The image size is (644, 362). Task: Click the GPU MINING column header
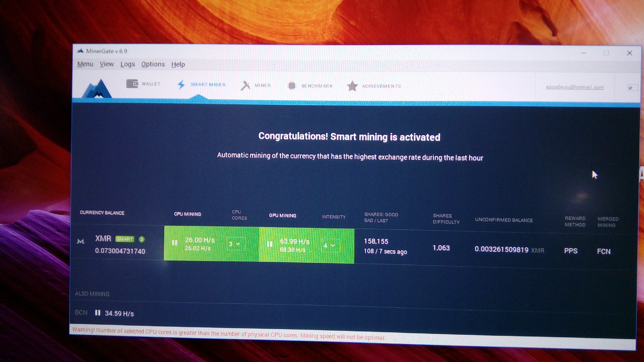pos(283,215)
